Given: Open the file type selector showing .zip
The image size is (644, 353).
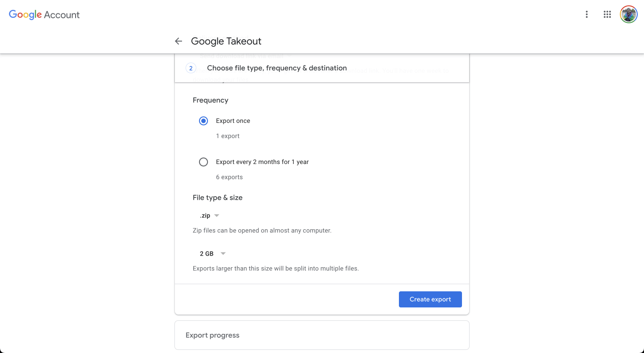Looking at the screenshot, I should tap(208, 215).
